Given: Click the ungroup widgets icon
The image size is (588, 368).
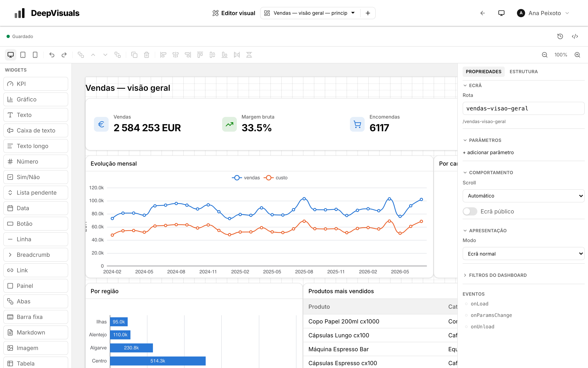Looking at the screenshot, I should pyautogui.click(x=118, y=55).
